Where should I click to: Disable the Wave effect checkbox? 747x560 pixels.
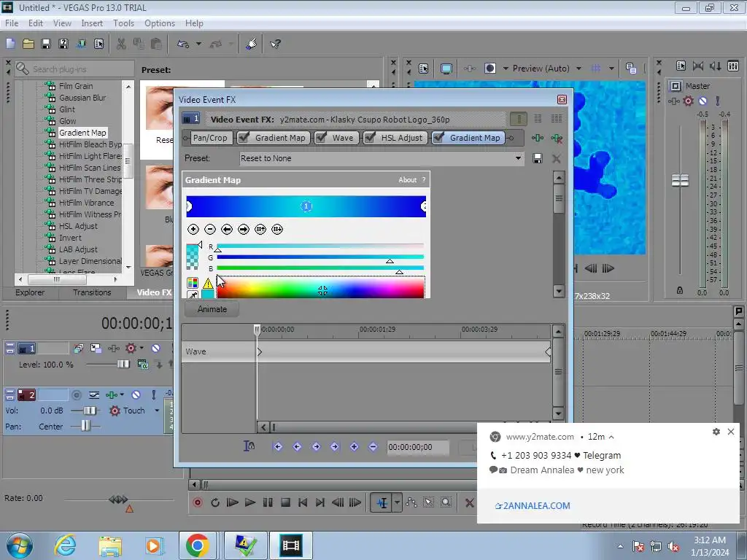(322, 138)
